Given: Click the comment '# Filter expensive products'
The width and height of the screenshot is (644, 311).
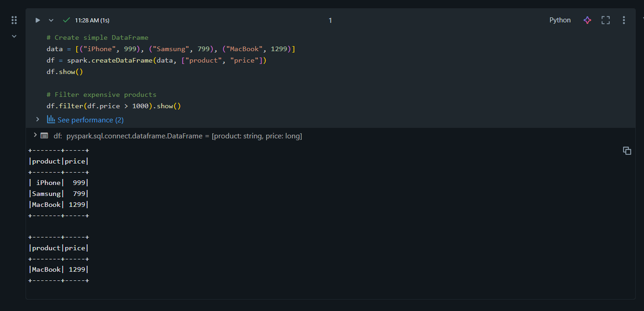Looking at the screenshot, I should point(101,95).
